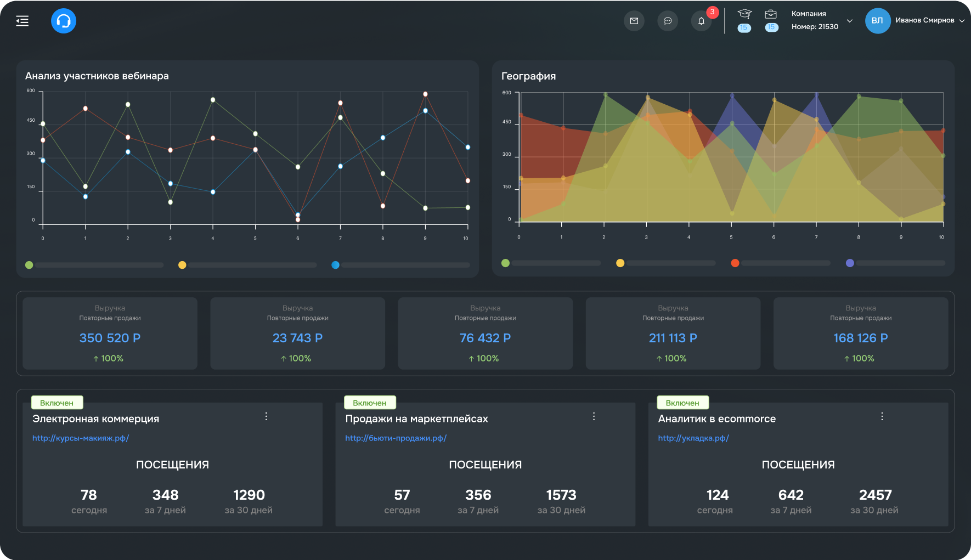The height and width of the screenshot is (560, 971).
Task: Open the http://укладка.рф/ link
Action: pyautogui.click(x=693, y=438)
